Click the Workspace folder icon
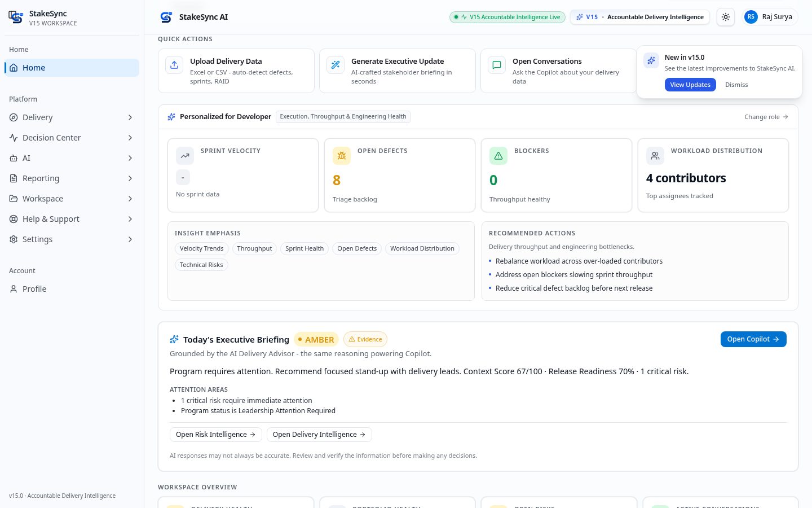The height and width of the screenshot is (508, 812). point(14,199)
